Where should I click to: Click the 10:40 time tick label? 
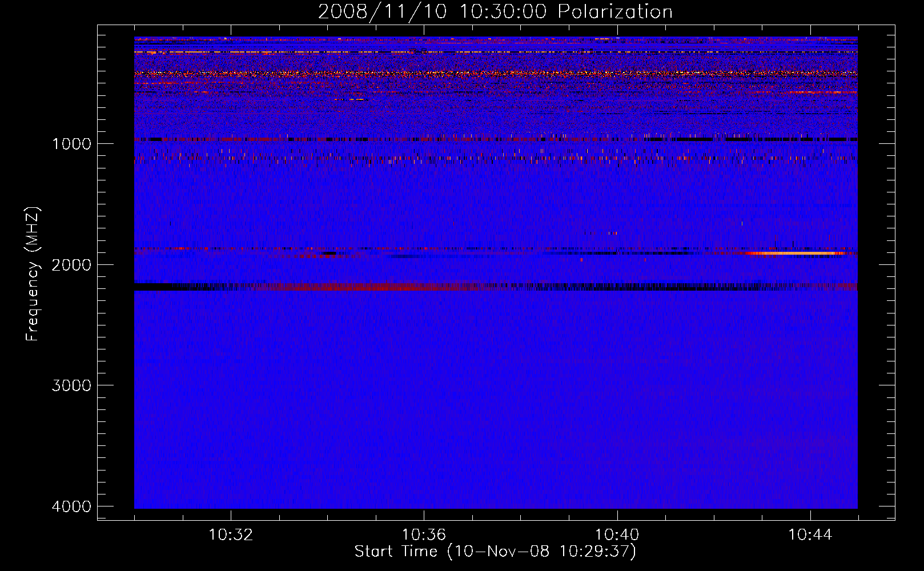617,535
